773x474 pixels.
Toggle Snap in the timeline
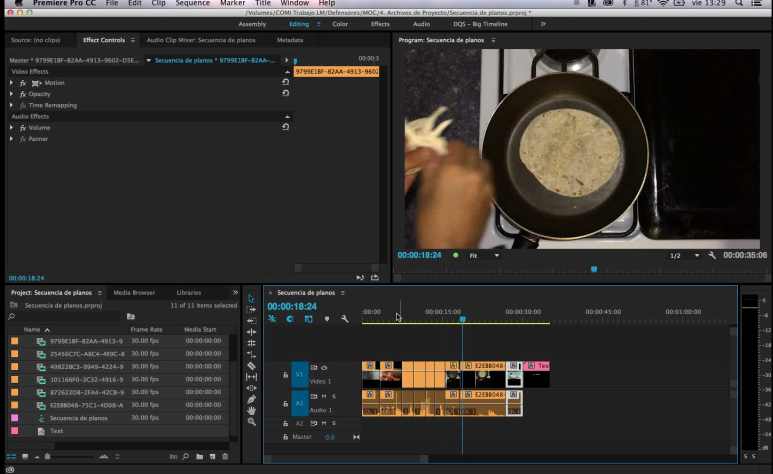point(290,319)
